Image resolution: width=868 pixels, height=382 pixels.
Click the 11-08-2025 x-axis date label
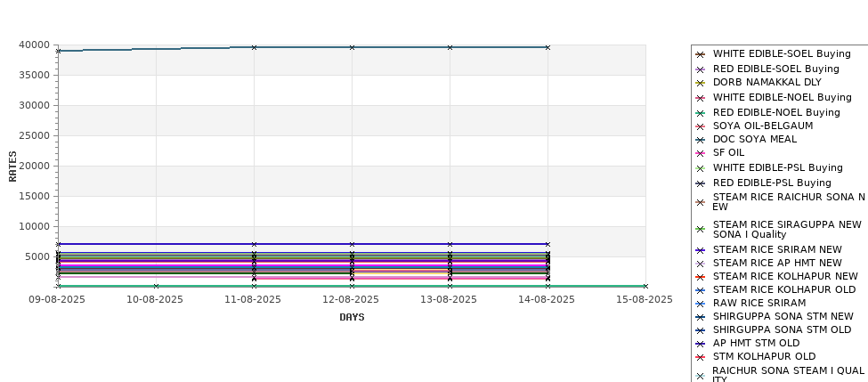click(x=253, y=299)
